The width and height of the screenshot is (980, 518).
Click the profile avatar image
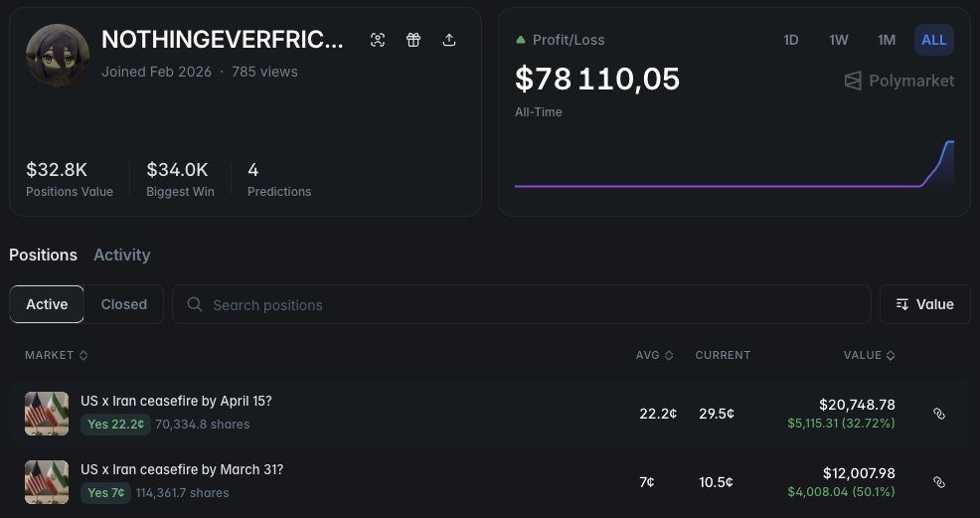click(x=58, y=55)
